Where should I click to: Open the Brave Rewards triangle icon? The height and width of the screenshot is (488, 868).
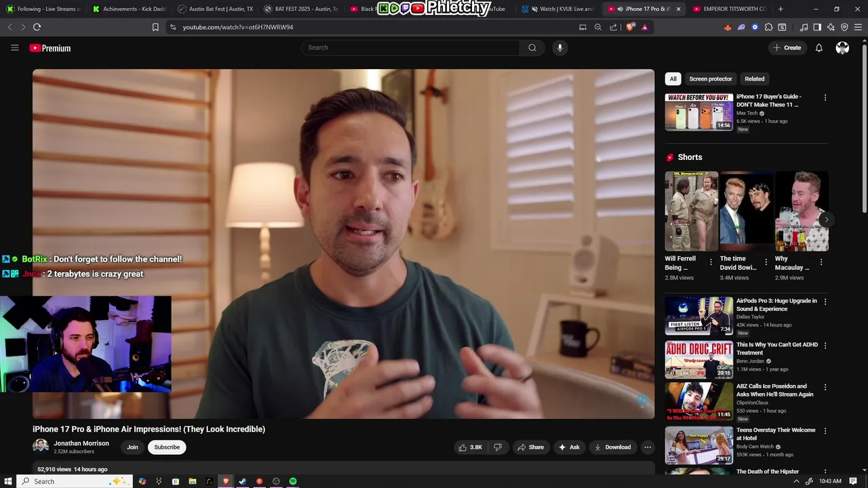pyautogui.click(x=644, y=27)
